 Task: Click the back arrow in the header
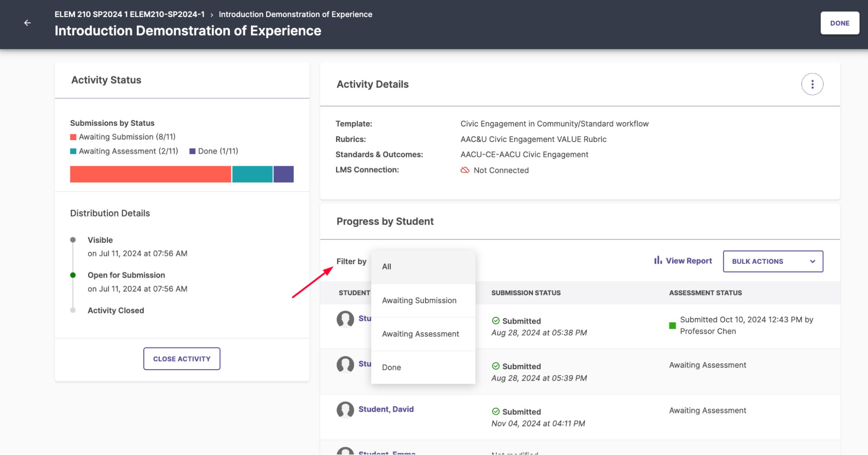(x=28, y=23)
